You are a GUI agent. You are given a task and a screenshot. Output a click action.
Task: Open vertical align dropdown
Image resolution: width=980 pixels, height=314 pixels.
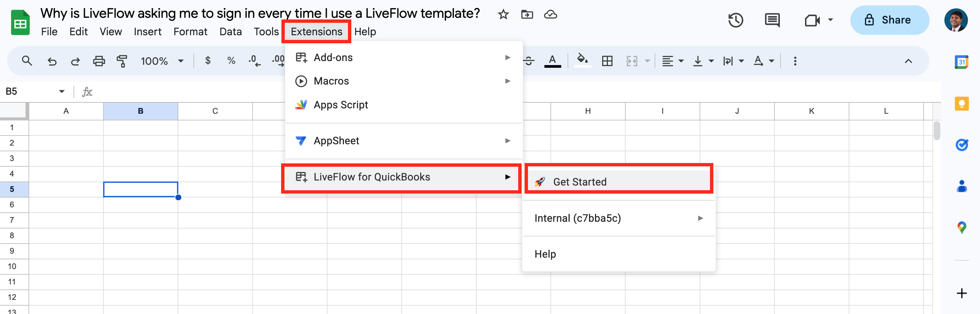(703, 61)
